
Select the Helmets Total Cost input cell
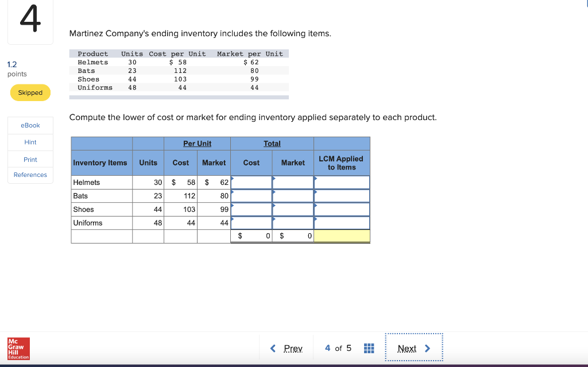click(252, 183)
